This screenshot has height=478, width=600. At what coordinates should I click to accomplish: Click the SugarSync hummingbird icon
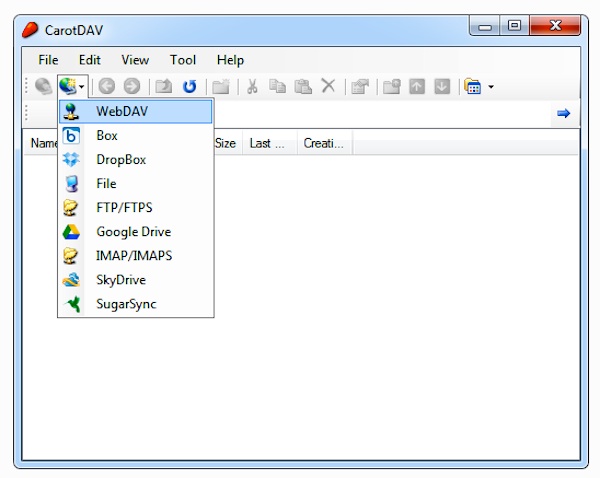point(73,304)
